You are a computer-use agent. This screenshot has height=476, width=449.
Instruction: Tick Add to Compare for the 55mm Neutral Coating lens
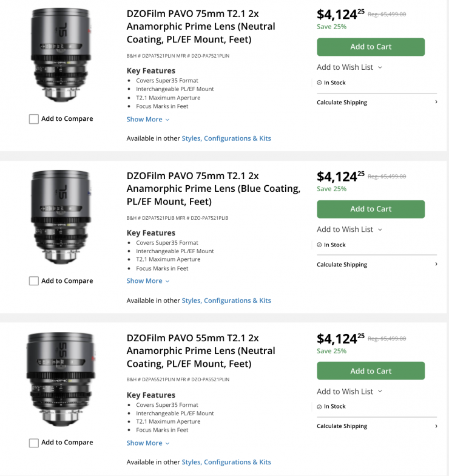(x=34, y=443)
